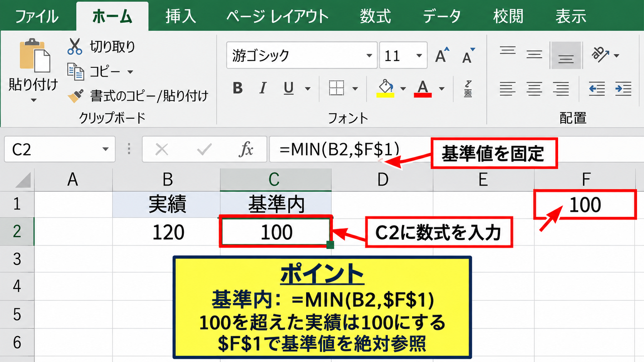The height and width of the screenshot is (362, 644).
Task: Click the red font color A icon
Action: click(x=423, y=88)
